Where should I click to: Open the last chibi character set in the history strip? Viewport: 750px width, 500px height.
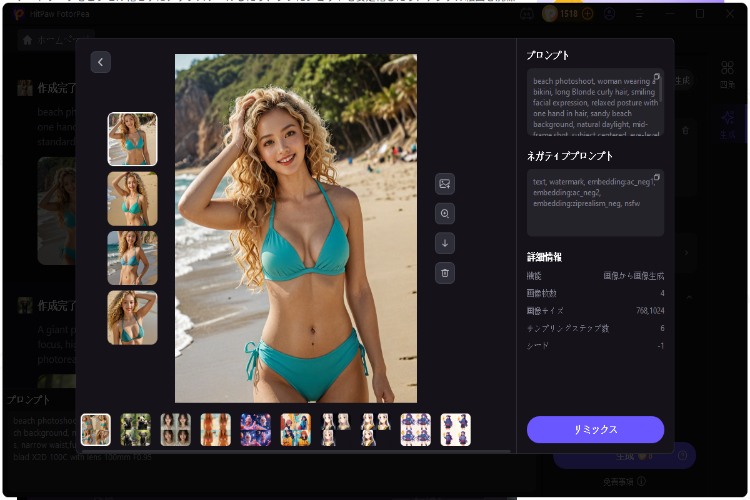click(455, 430)
